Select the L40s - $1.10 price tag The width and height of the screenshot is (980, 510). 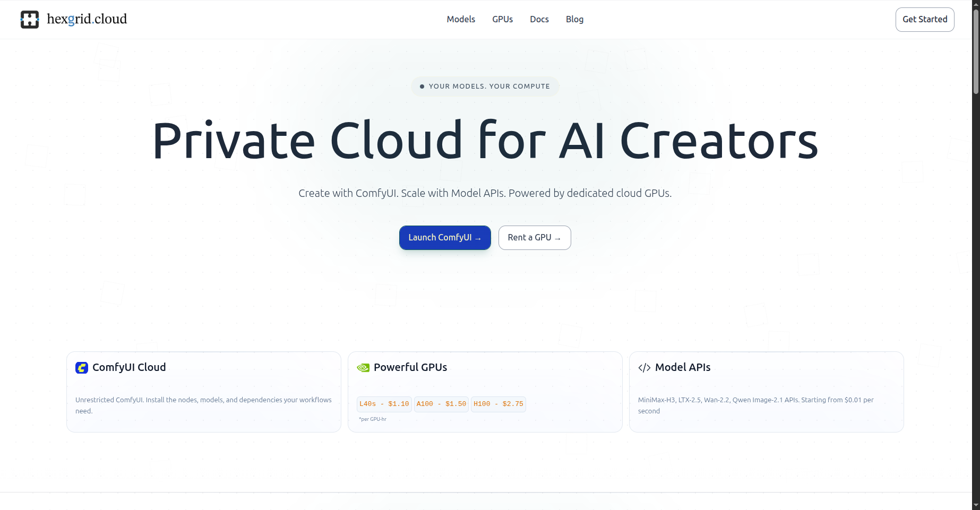pos(384,404)
